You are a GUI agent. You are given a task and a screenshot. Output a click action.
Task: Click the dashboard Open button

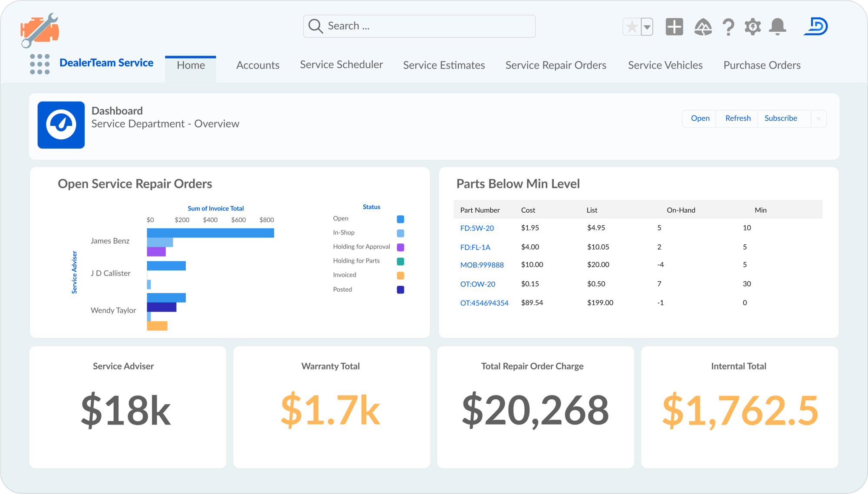(x=700, y=119)
